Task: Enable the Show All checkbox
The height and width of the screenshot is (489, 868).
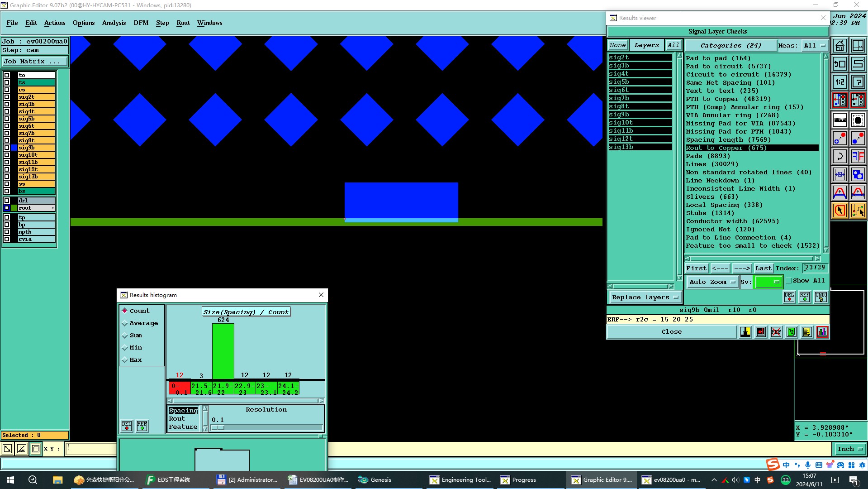Action: coord(789,281)
